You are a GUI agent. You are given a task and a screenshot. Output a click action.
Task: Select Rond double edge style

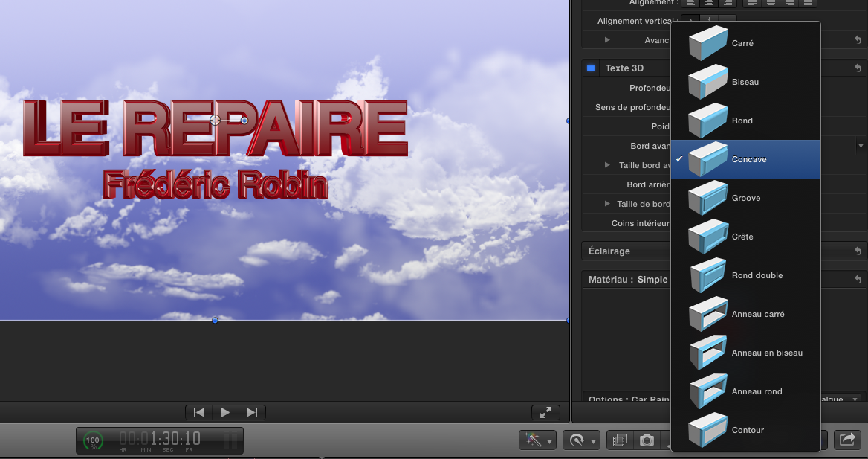(x=745, y=275)
